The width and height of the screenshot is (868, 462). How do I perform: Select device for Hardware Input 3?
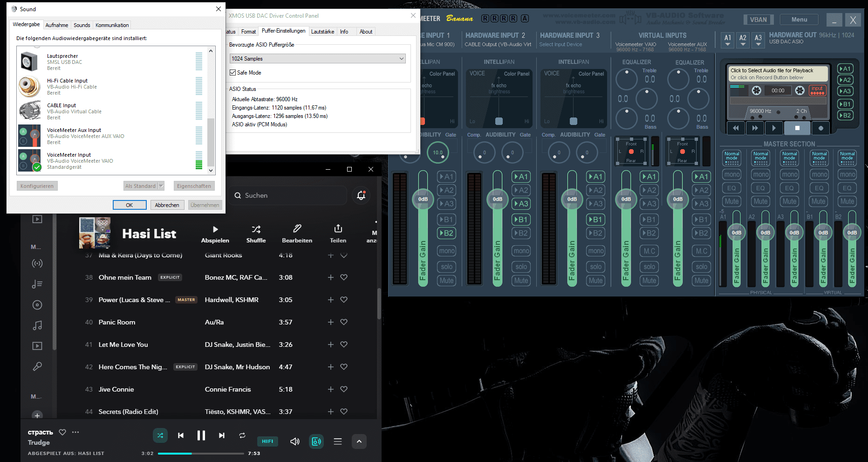coord(560,45)
